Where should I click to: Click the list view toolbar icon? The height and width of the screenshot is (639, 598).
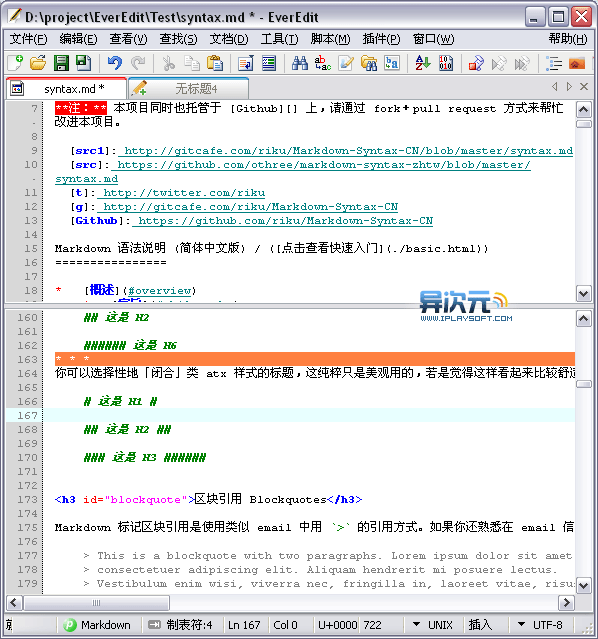coord(269,63)
